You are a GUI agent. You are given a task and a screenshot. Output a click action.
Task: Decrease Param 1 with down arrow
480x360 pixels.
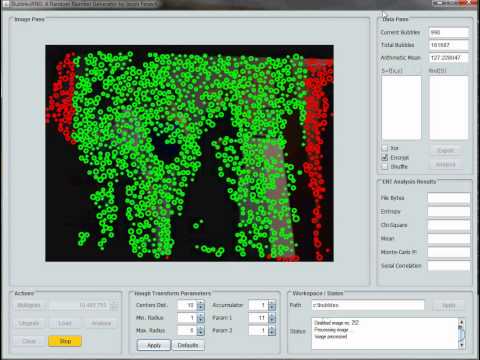click(x=272, y=320)
